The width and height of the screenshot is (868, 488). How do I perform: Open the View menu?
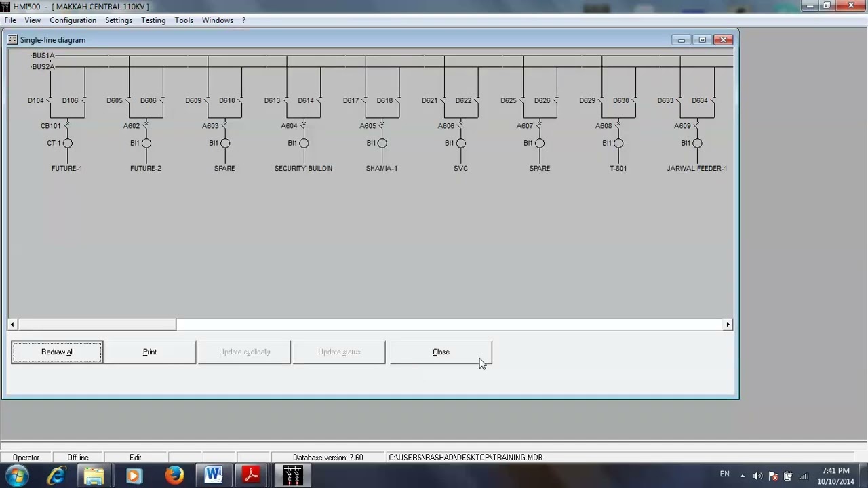coord(33,20)
